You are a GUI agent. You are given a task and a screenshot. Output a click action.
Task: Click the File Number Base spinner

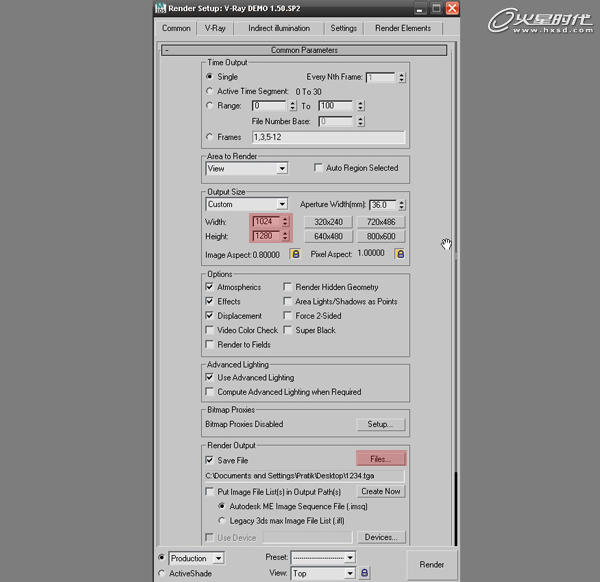click(360, 121)
